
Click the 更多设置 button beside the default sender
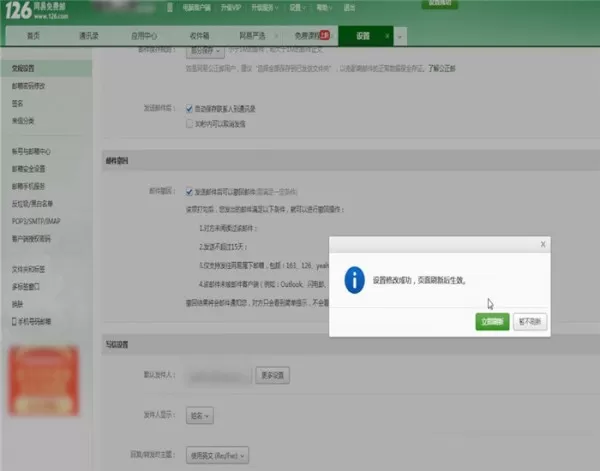(272, 375)
